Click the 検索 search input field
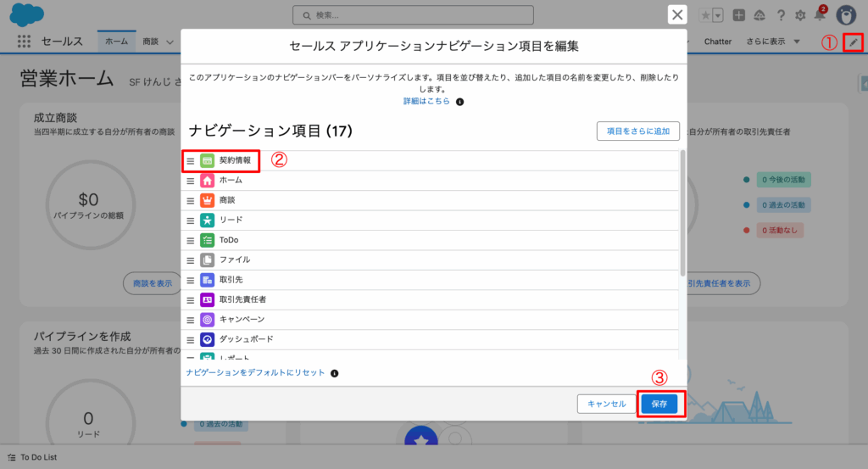Viewport: 868px width, 469px height. pos(413,15)
